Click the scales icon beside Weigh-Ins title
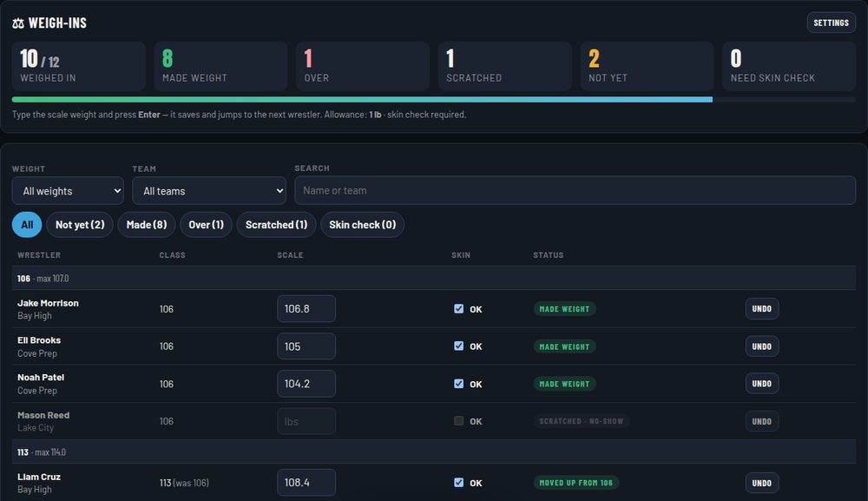Screen dimensions: 868x501 point(18,23)
